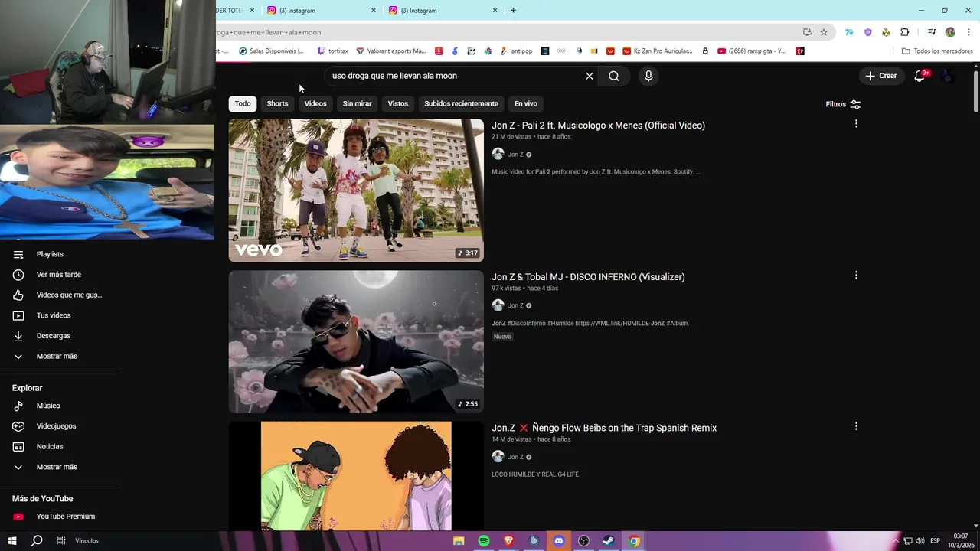Open the Chrome extensions puzzle icon
Screen dimensions: 980x551
pyautogui.click(x=905, y=32)
